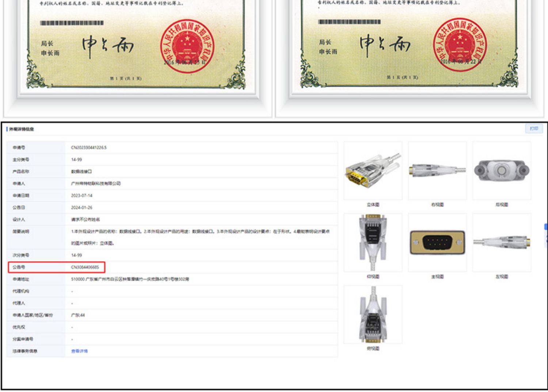Image resolution: width=548 pixels, height=392 pixels.
Task: Select the application number CN202330441226.5
Action: coord(89,148)
